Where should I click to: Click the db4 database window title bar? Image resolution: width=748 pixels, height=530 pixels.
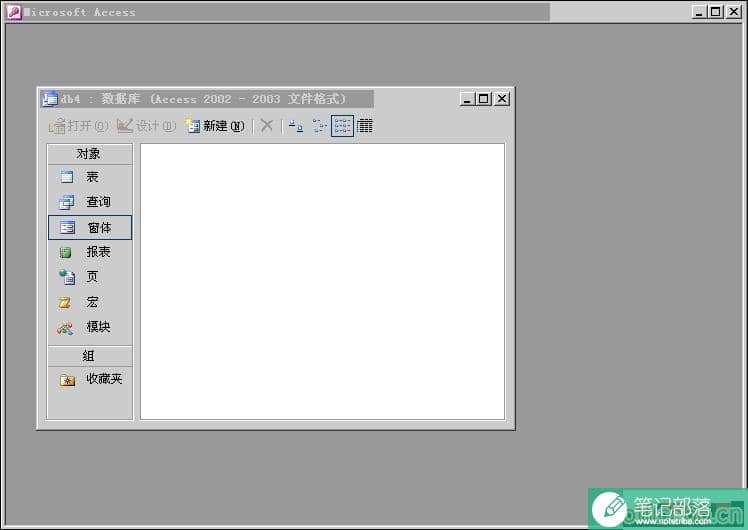(274, 99)
